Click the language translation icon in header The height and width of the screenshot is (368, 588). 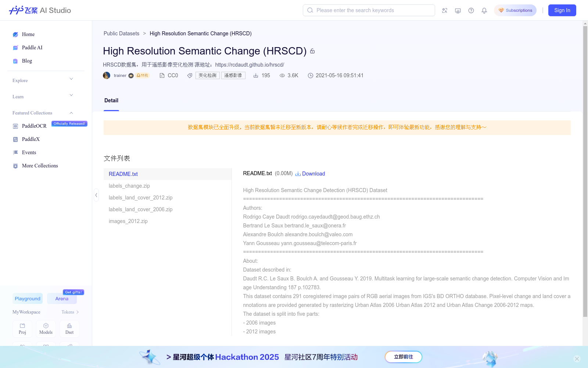coord(445,11)
